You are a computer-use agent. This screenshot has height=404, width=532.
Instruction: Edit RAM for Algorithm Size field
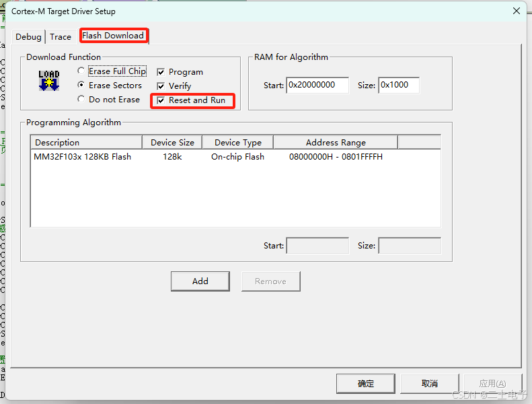pos(399,85)
